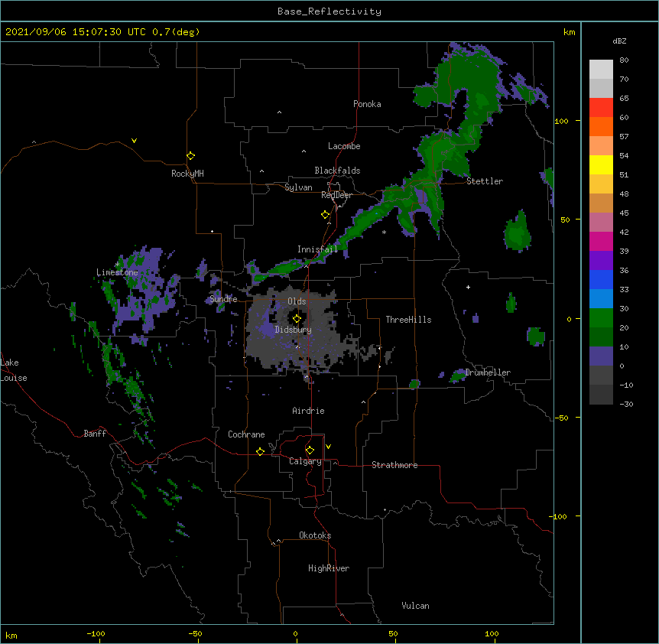Click the magenta 39-42 dBZ legend swatch
The width and height of the screenshot is (659, 644).
click(x=601, y=241)
